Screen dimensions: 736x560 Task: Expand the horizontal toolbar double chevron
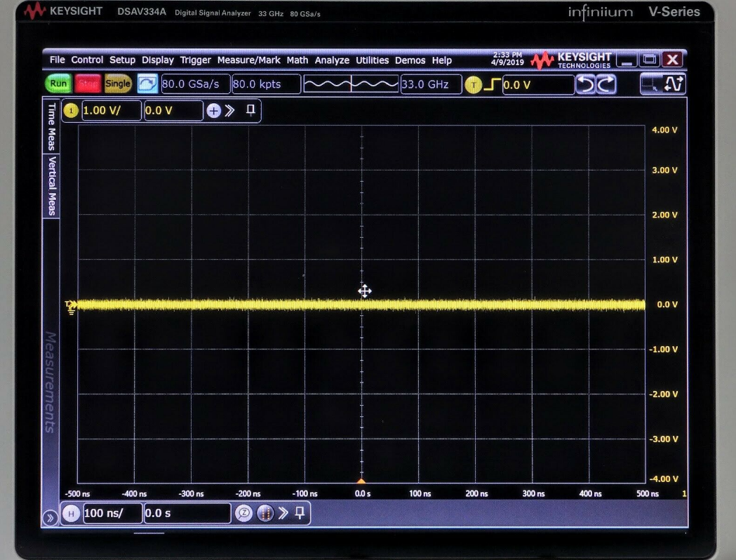tap(283, 513)
